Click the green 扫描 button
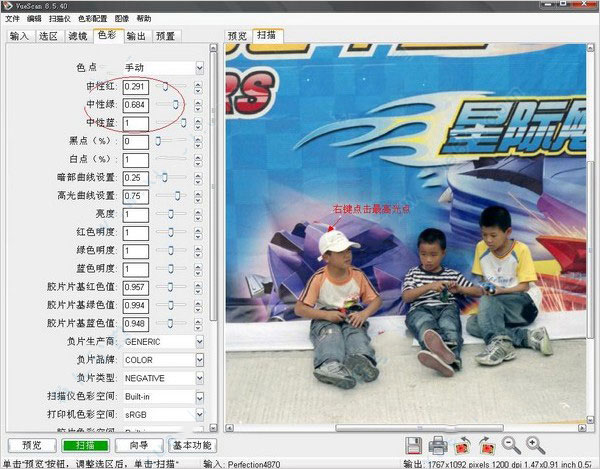600x469 pixels. 85,445
